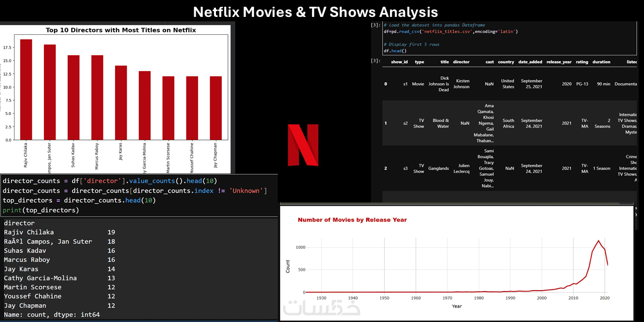Click the Ganglands title cell
This screenshot has width=644, height=322.
[x=438, y=168]
